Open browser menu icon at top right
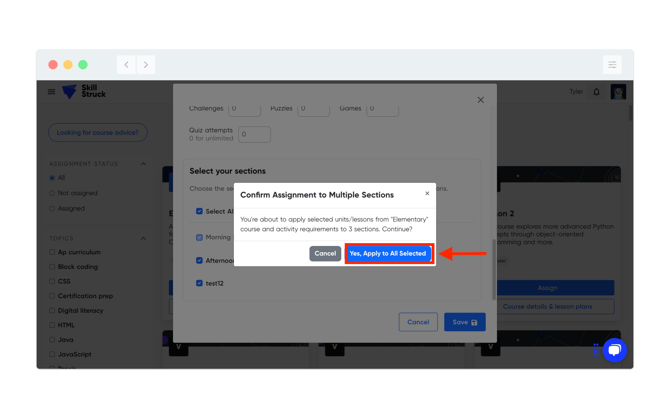The image size is (670, 418). [x=612, y=65]
